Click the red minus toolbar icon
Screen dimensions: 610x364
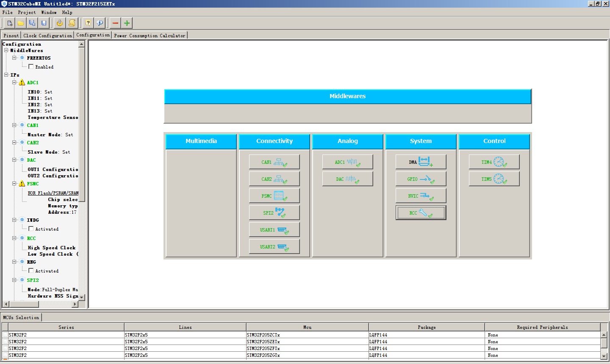pyautogui.click(x=115, y=23)
